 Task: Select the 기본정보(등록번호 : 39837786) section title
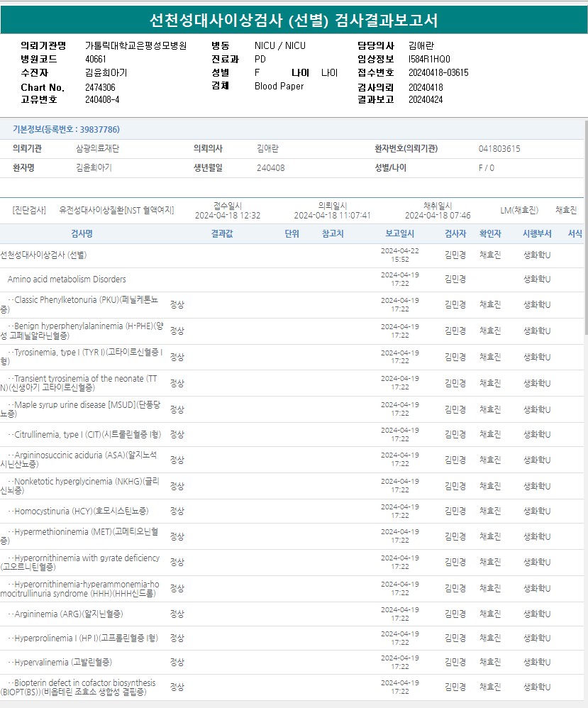(x=66, y=130)
